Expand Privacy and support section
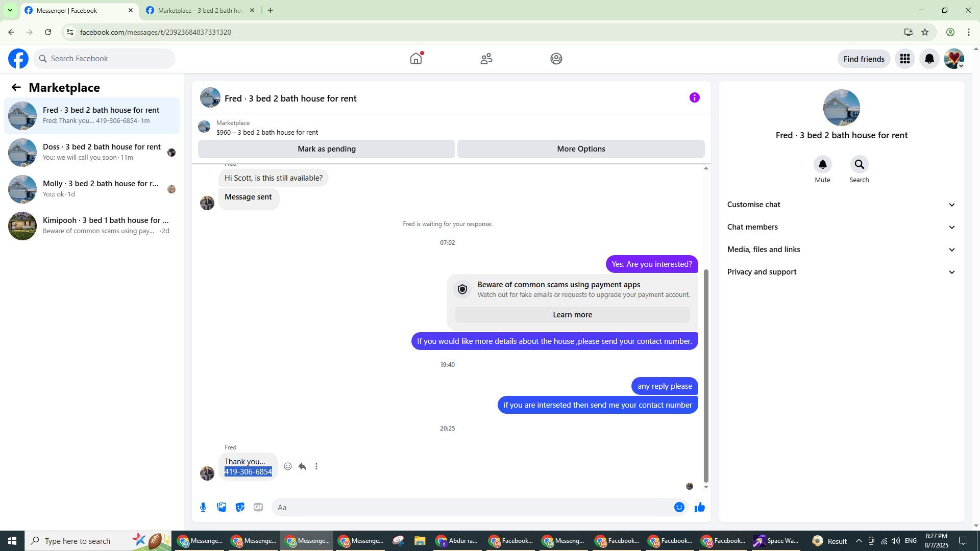Image resolution: width=980 pixels, height=551 pixels. click(x=842, y=272)
